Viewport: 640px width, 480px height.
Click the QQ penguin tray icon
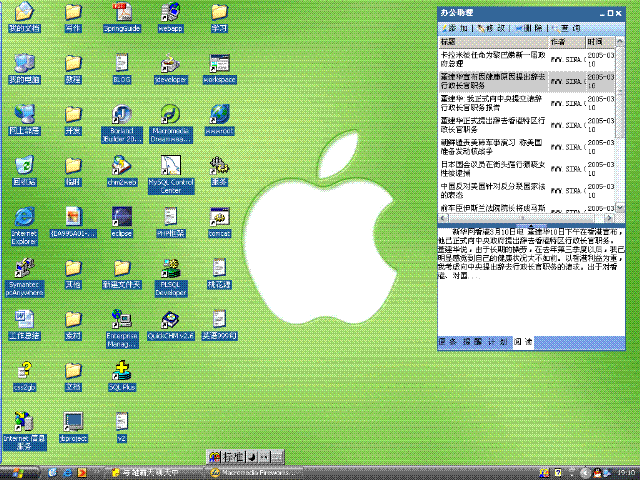click(x=597, y=473)
